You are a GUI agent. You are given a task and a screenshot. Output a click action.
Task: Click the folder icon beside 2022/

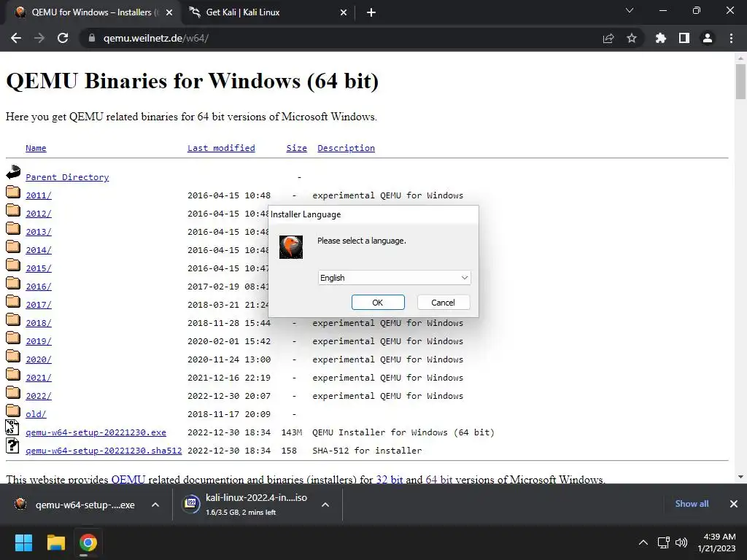coord(13,393)
